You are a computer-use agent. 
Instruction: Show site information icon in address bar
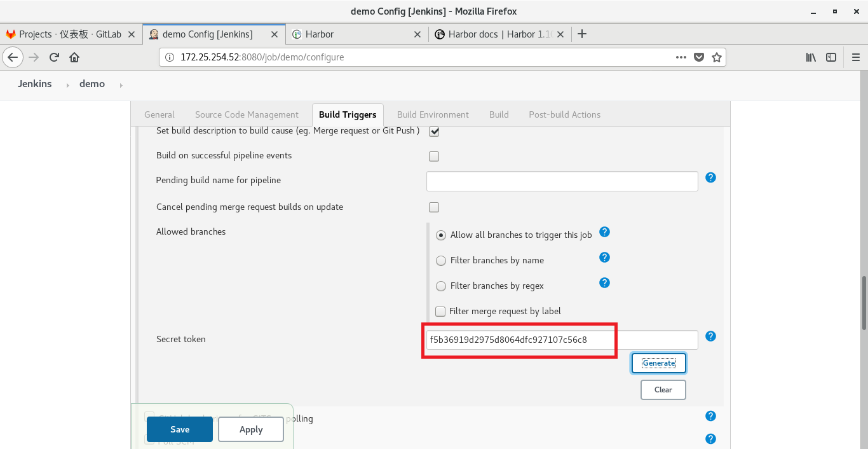click(x=169, y=57)
